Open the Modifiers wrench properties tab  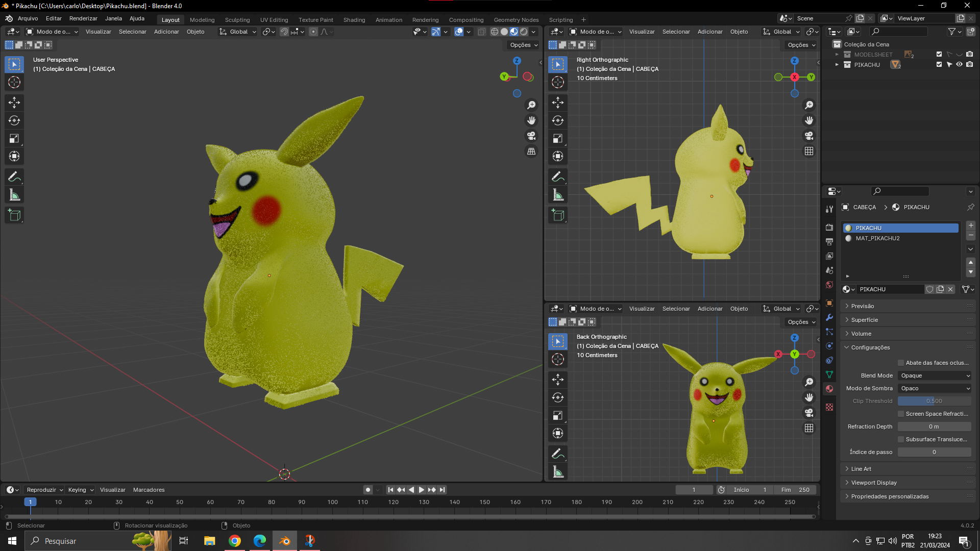829,317
